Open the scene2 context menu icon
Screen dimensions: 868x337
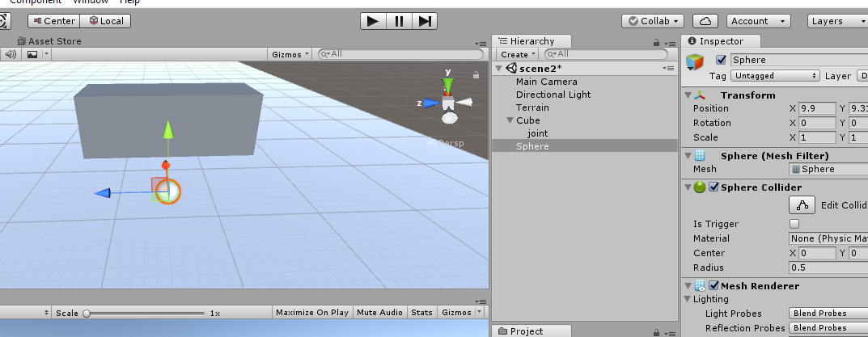click(x=669, y=68)
